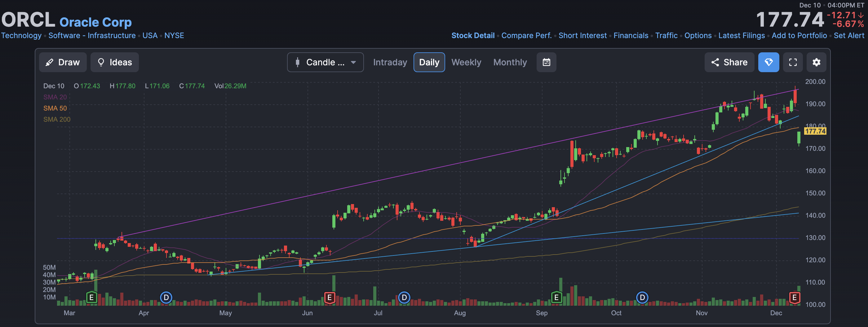The image size is (868, 327).
Task: Click the July dividend D marker
Action: (x=404, y=298)
